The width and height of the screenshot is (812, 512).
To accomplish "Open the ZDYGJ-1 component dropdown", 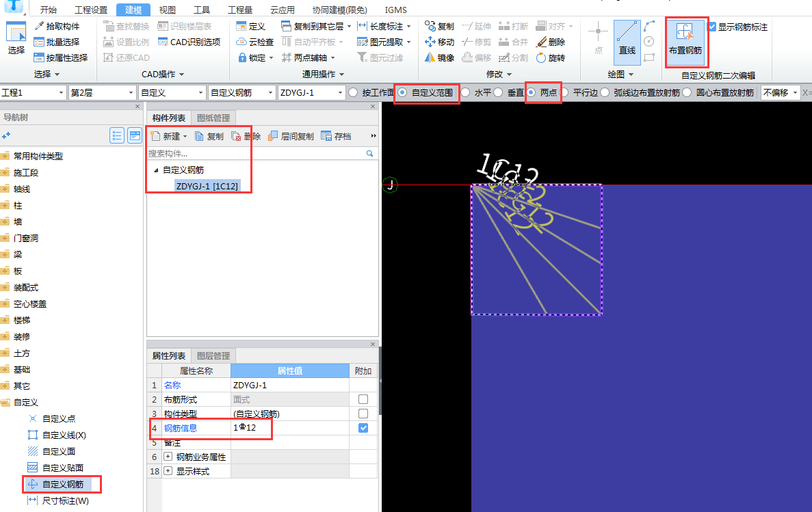I will point(311,93).
